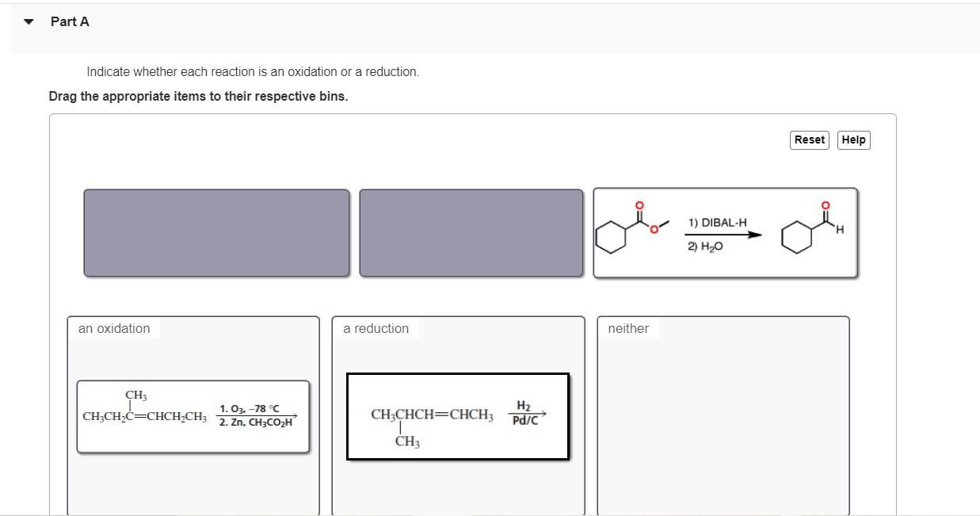Select the second empty gray item placeholder
The width and height of the screenshot is (980, 516).
coord(471,231)
